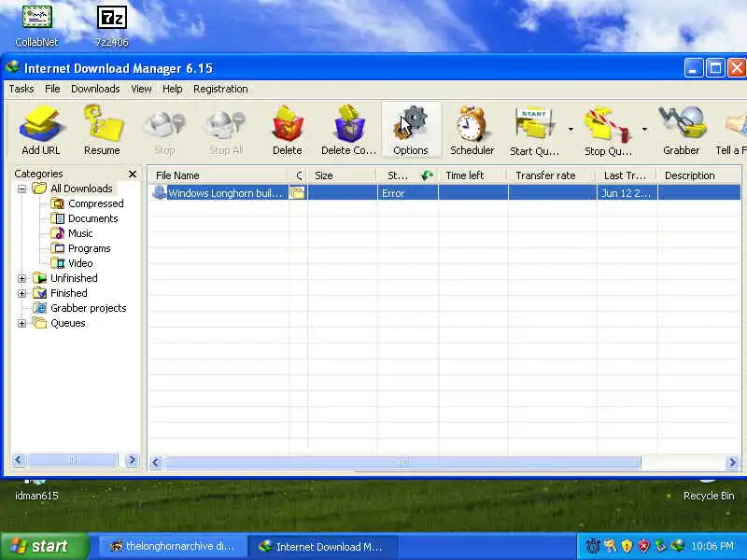Click the green arrow icon in Status column header
Image resolution: width=747 pixels, height=560 pixels.
[428, 175]
